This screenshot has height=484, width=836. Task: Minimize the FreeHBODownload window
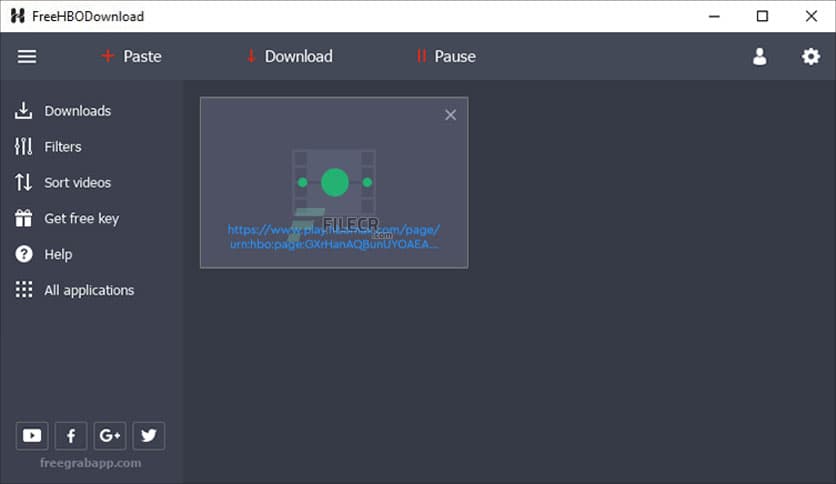pyautogui.click(x=714, y=16)
